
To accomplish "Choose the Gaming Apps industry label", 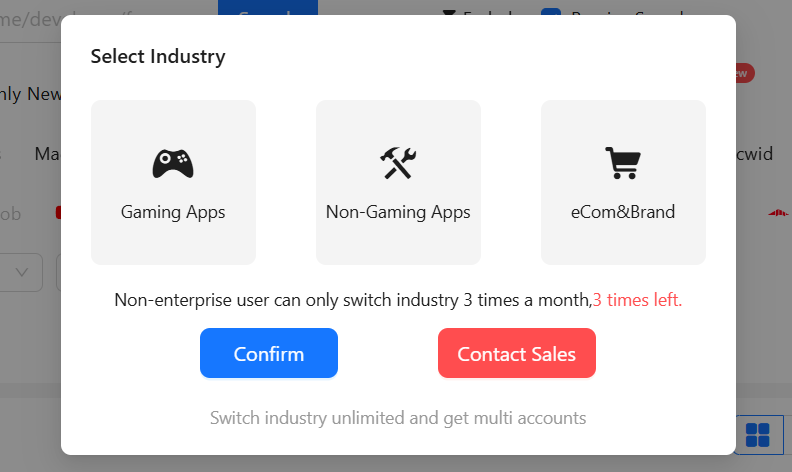I will [173, 212].
